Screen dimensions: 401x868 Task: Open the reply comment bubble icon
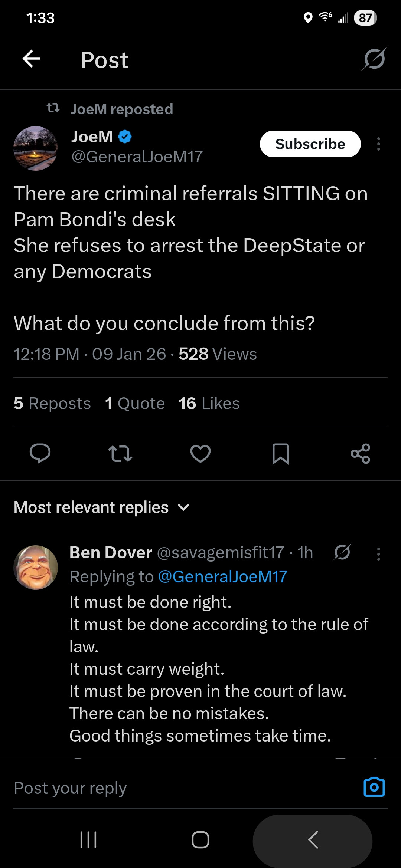pos(40,453)
